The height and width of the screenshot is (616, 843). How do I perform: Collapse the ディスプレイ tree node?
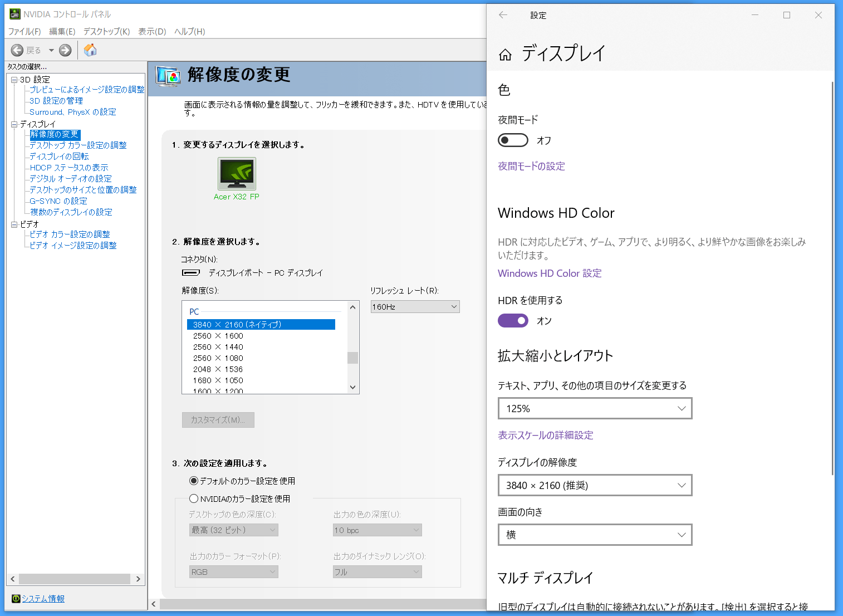[14, 124]
